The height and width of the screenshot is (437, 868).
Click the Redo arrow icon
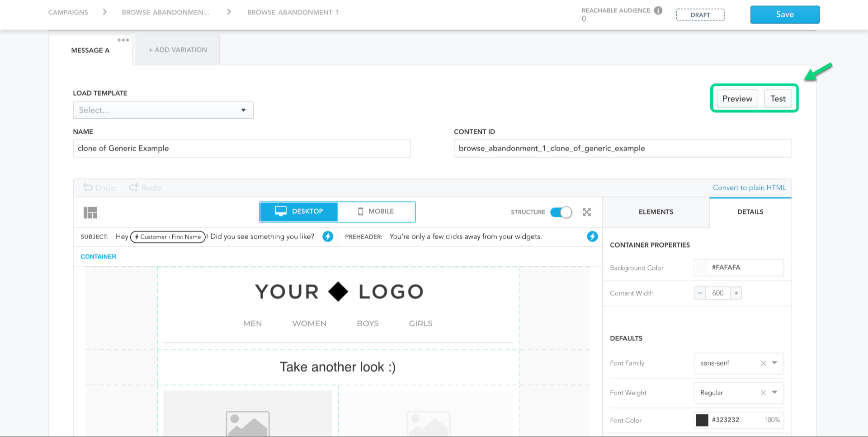point(134,188)
